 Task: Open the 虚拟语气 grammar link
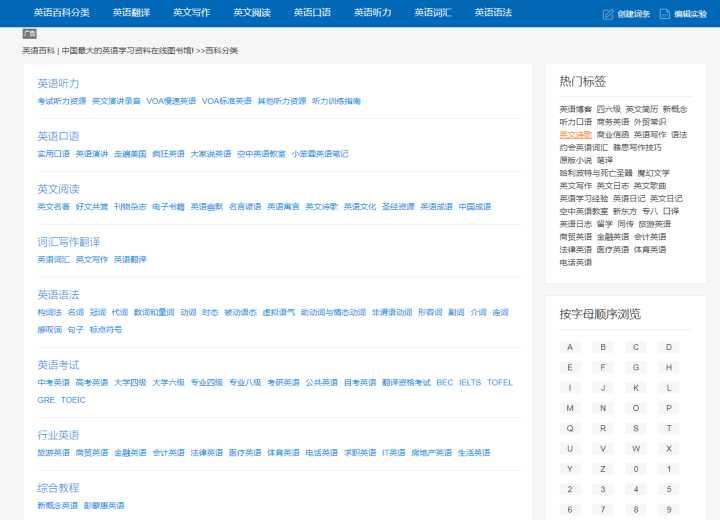coord(279,312)
